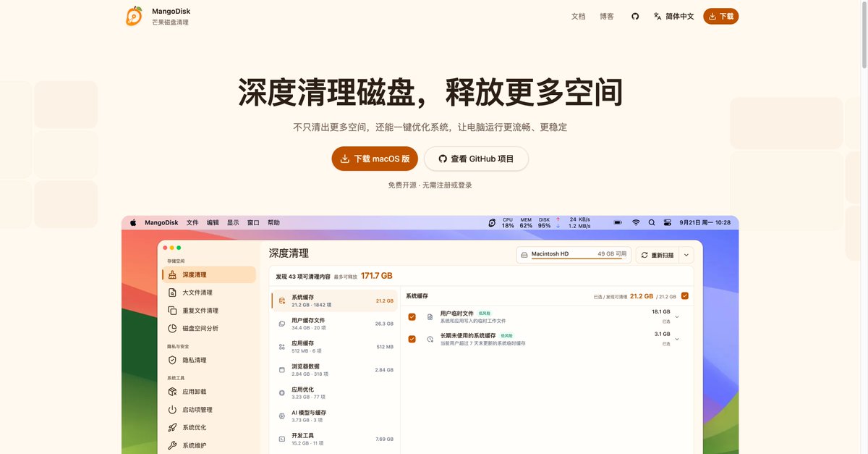Click the CPU 18% status item
Viewport: 868px width, 454px height.
[508, 223]
